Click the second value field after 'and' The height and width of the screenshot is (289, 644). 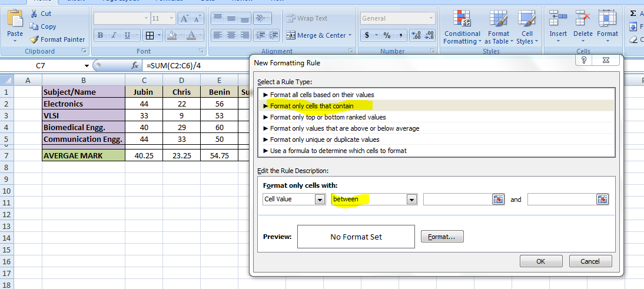tap(562, 199)
